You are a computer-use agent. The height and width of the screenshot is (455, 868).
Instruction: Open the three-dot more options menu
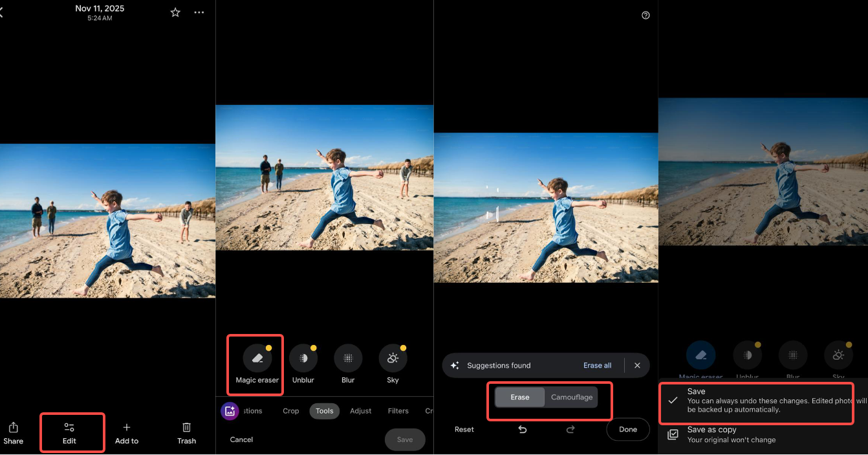[x=199, y=12]
